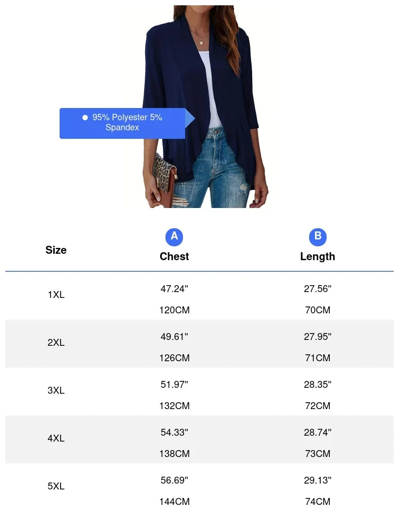Viewport: 399px width, 532px height.
Task: Click the Chest column header
Action: (x=174, y=256)
